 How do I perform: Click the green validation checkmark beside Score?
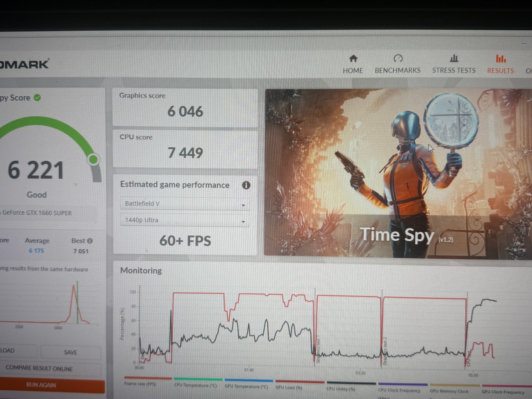coord(37,98)
